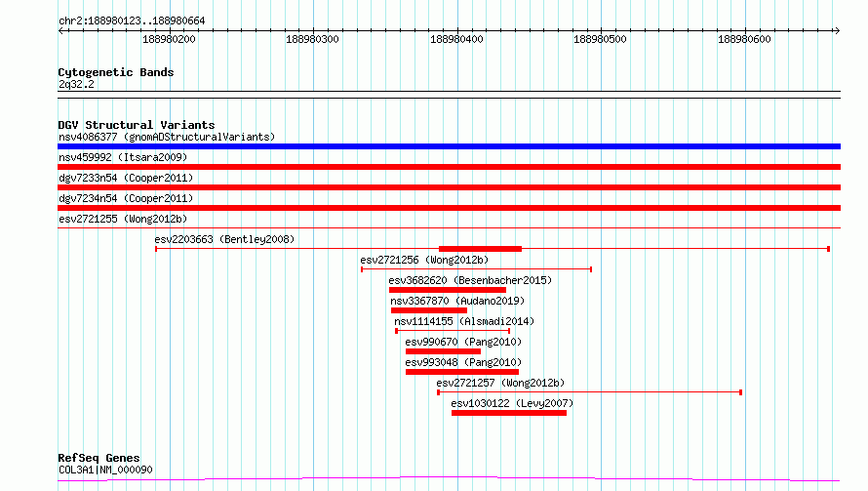Click the right arrow of the ruler
Image resolution: width=868 pixels, height=491 pixels.
(x=837, y=30)
